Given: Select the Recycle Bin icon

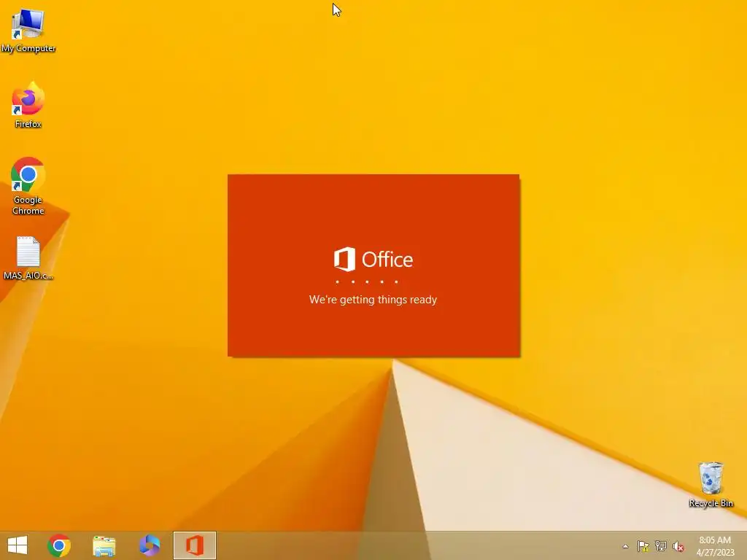Looking at the screenshot, I should click(711, 484).
